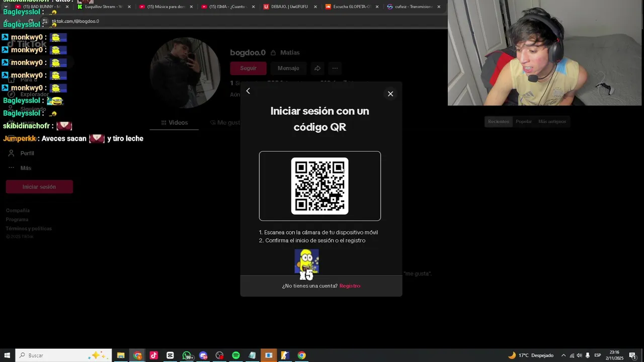Expand Términos y políticas footer section

(x=29, y=229)
